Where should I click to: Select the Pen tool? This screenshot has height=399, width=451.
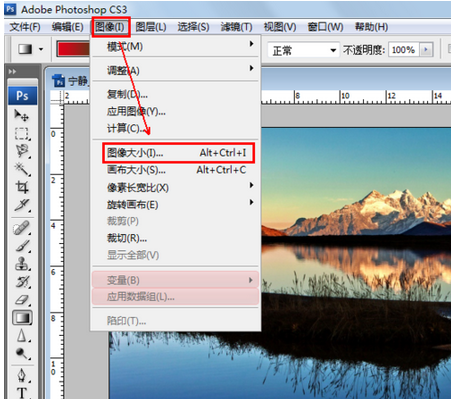click(22, 376)
